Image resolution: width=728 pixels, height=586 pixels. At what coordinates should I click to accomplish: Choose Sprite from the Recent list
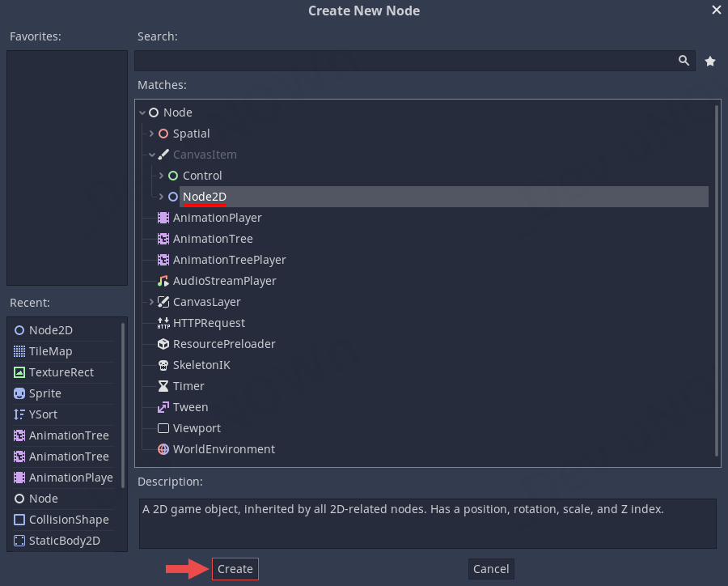(x=45, y=393)
